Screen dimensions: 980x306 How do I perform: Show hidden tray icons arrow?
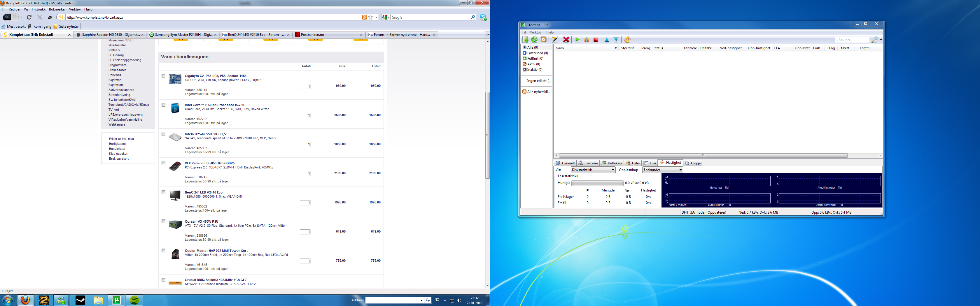coord(445,300)
